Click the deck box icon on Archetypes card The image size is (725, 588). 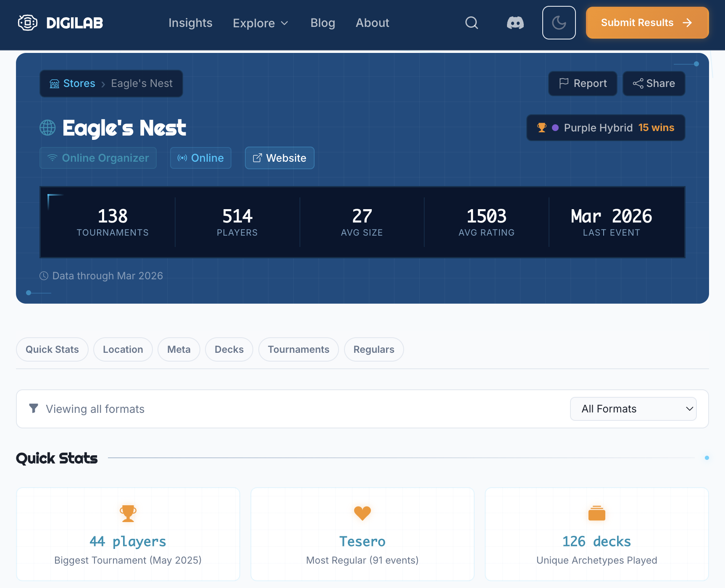coord(597,513)
